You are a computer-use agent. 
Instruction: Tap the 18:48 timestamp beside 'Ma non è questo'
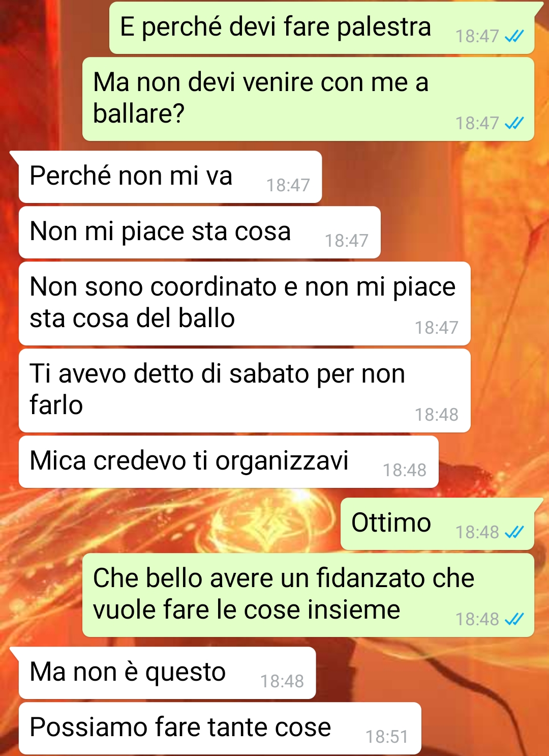click(x=282, y=681)
